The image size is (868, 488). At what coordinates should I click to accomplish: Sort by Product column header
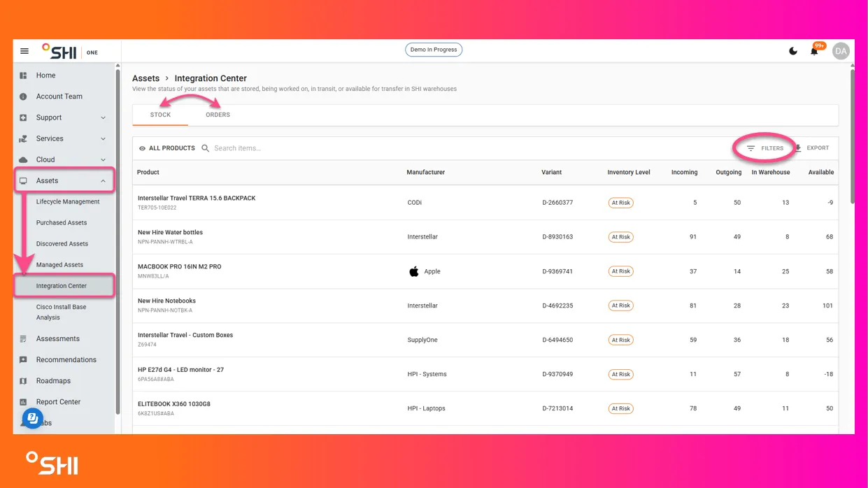(x=148, y=172)
